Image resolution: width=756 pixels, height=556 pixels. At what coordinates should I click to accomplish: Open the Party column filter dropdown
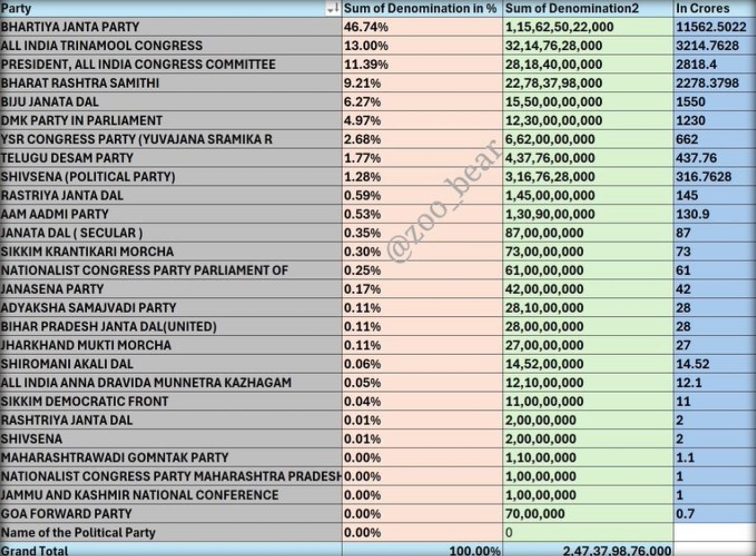coord(333,9)
